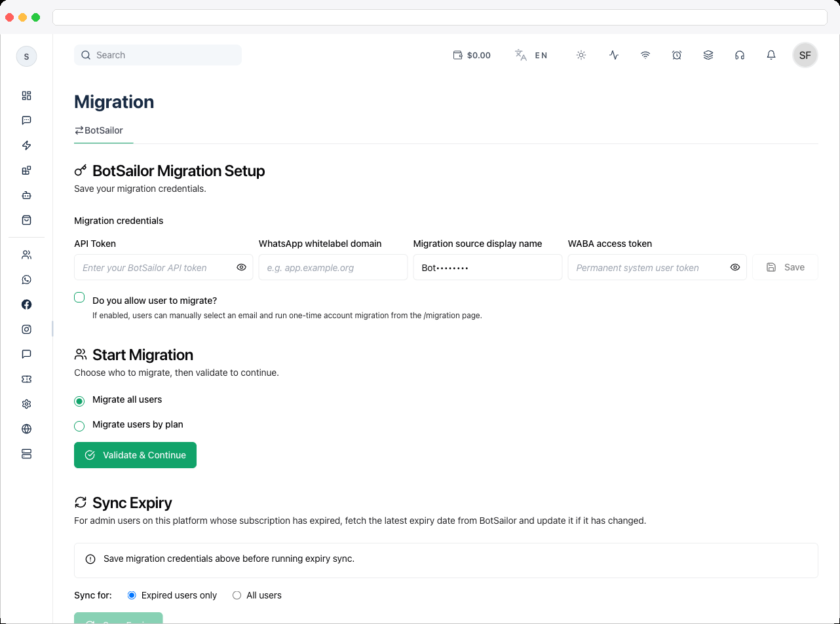
Task: Open the alarm clock icon
Action: pos(677,55)
